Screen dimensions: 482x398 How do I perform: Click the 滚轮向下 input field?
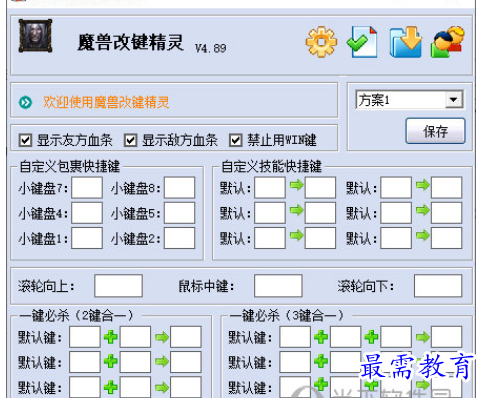point(438,286)
